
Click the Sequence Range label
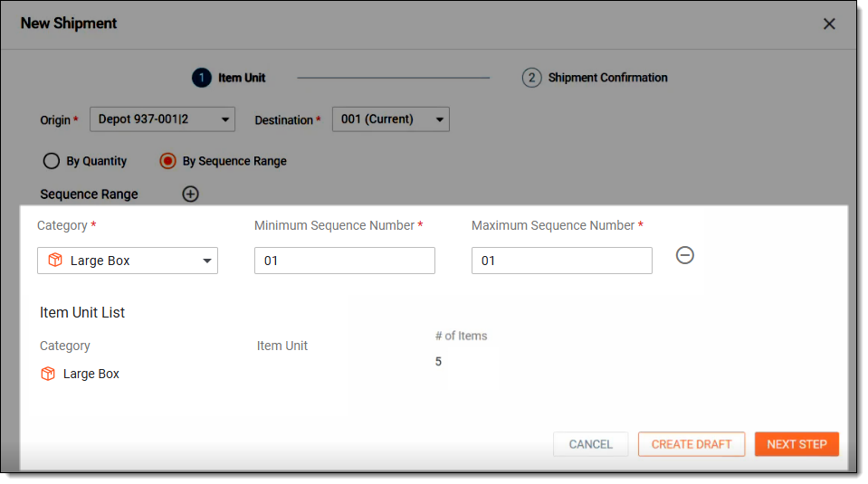(x=89, y=195)
